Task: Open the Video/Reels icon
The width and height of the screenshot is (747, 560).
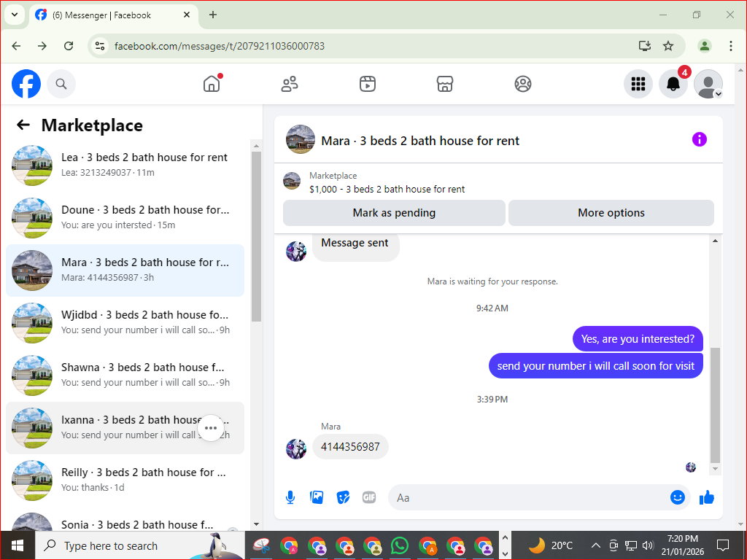Action: 368,84
